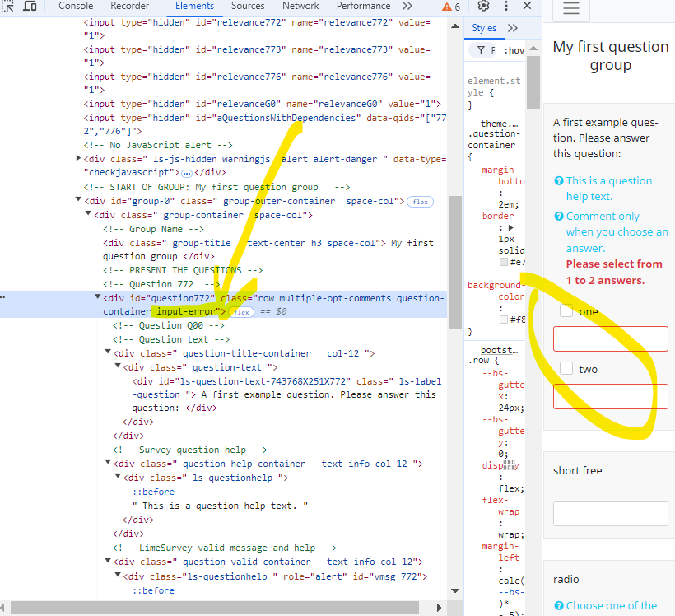The image size is (675, 616).
Task: Open the theme stylesheet source link
Action: click(x=500, y=123)
